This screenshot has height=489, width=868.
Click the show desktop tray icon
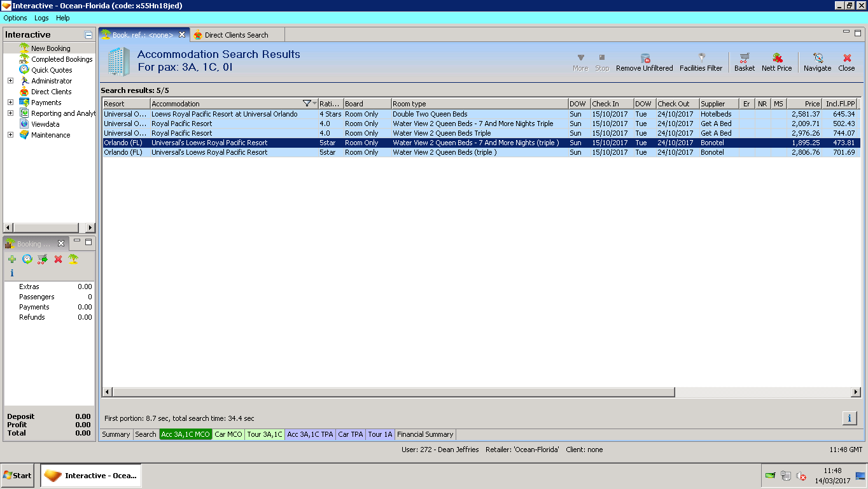click(x=860, y=476)
